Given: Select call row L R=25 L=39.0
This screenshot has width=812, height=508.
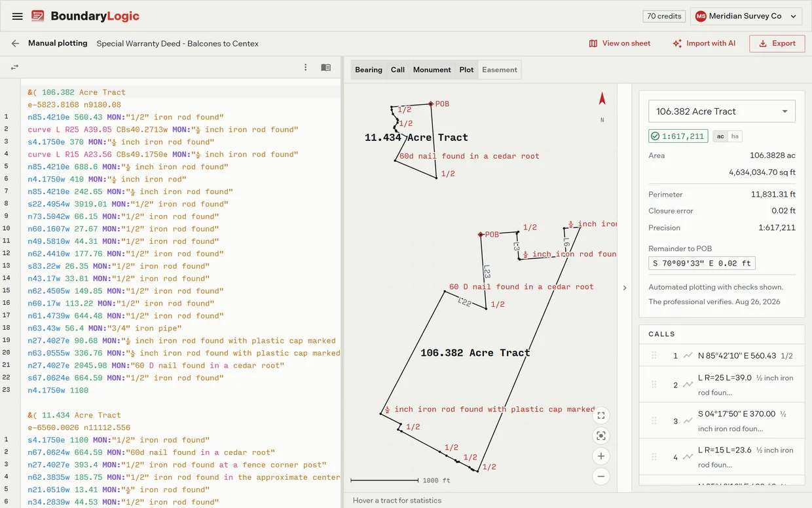Looking at the screenshot, I should (722, 385).
